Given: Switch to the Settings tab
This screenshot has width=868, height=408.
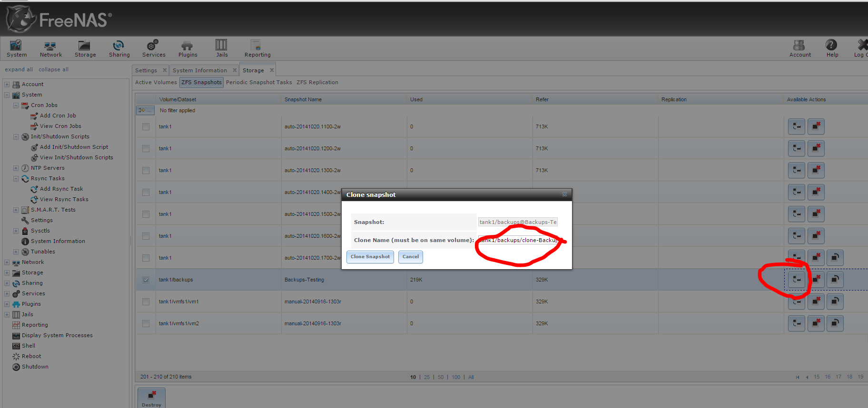Looking at the screenshot, I should [x=146, y=70].
